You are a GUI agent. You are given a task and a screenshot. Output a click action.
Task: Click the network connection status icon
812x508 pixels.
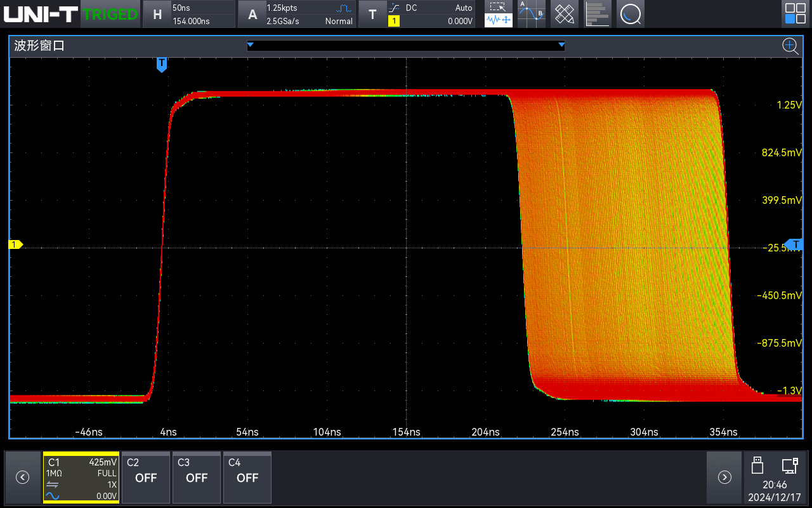[790, 465]
